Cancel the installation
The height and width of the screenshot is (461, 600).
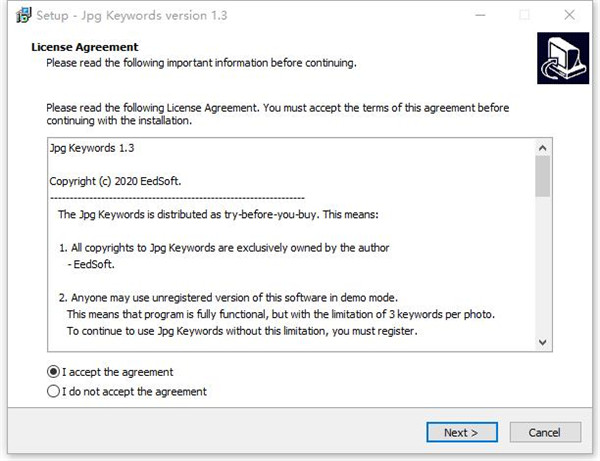[x=544, y=432]
